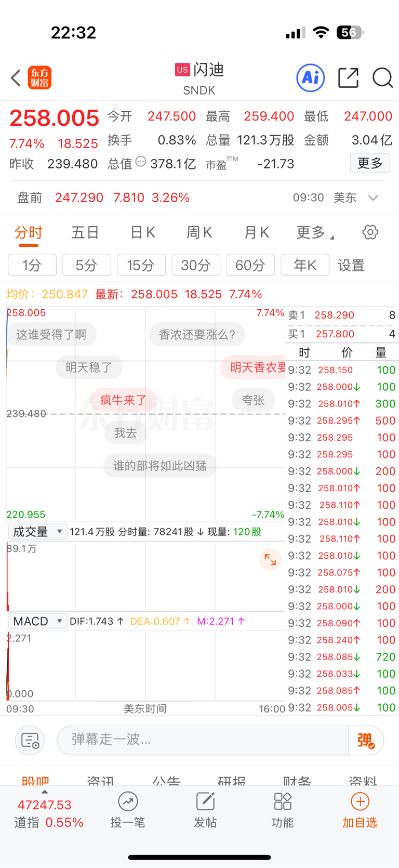Open the 更多 chart periods dropdown
Image resolution: width=399 pixels, height=868 pixels.
[x=315, y=232]
